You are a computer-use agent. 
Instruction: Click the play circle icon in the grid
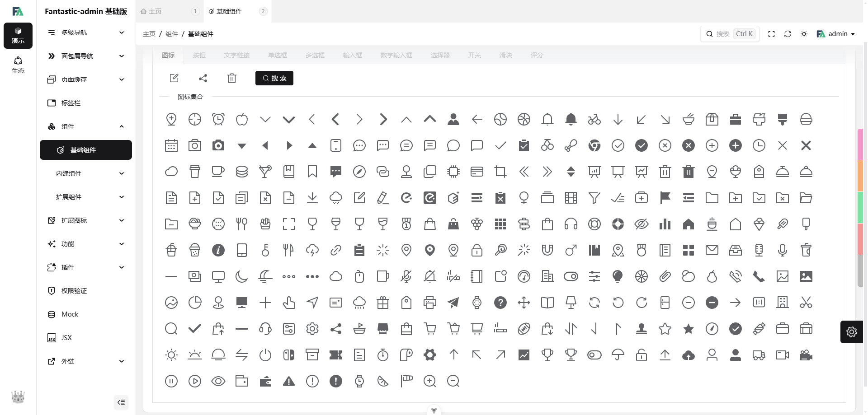[x=195, y=381]
